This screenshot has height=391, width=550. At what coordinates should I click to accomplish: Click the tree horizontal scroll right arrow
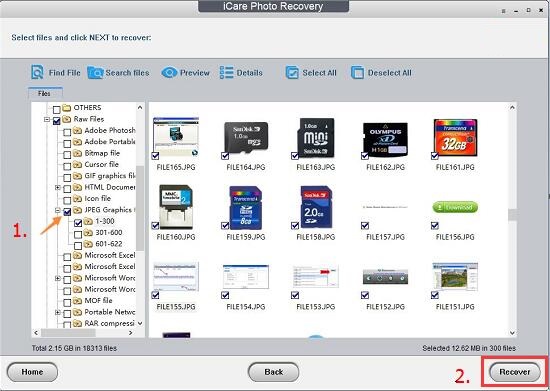pyautogui.click(x=131, y=332)
